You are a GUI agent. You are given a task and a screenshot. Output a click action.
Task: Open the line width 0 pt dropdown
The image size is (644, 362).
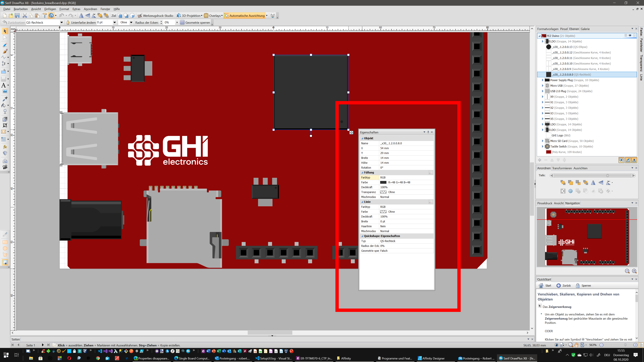coord(115,22)
